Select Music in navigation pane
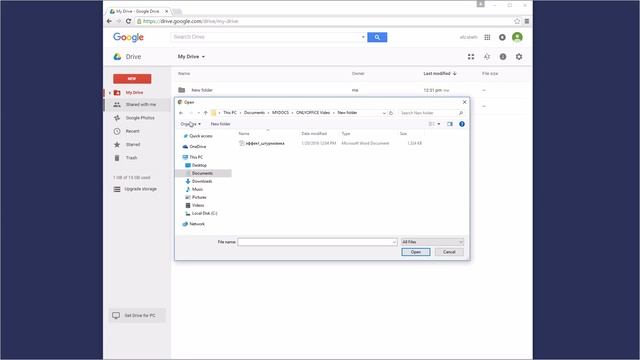The height and width of the screenshot is (360, 640). pos(197,189)
